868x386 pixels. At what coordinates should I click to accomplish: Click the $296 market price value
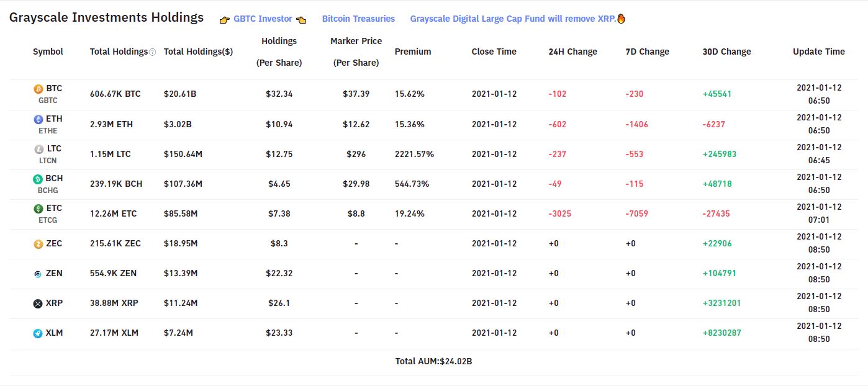356,154
